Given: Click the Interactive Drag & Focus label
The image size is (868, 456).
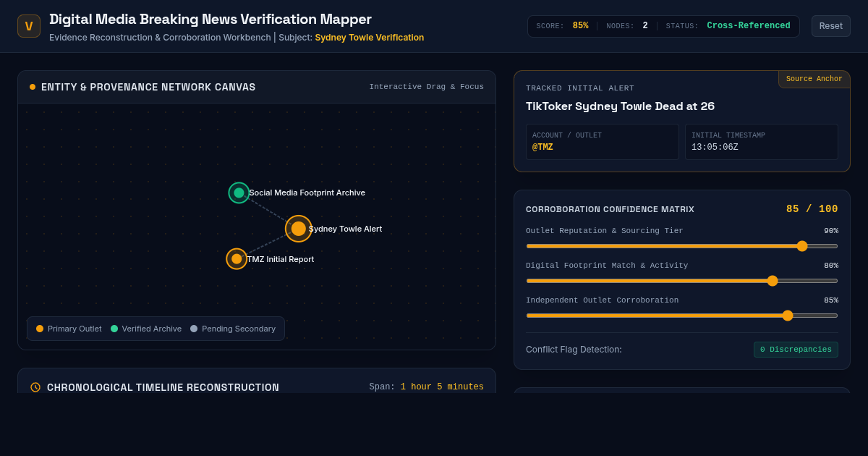Looking at the screenshot, I should [x=427, y=87].
